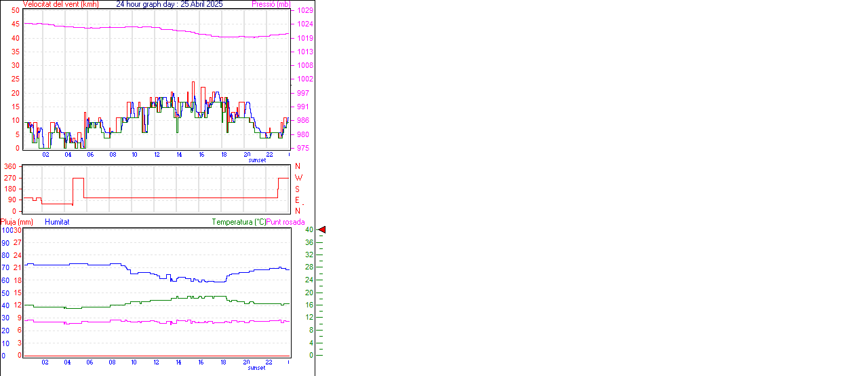Click the "Velocitat del vent (kmh)" label
Image resolution: width=868 pixels, height=376 pixels.
(x=60, y=4)
